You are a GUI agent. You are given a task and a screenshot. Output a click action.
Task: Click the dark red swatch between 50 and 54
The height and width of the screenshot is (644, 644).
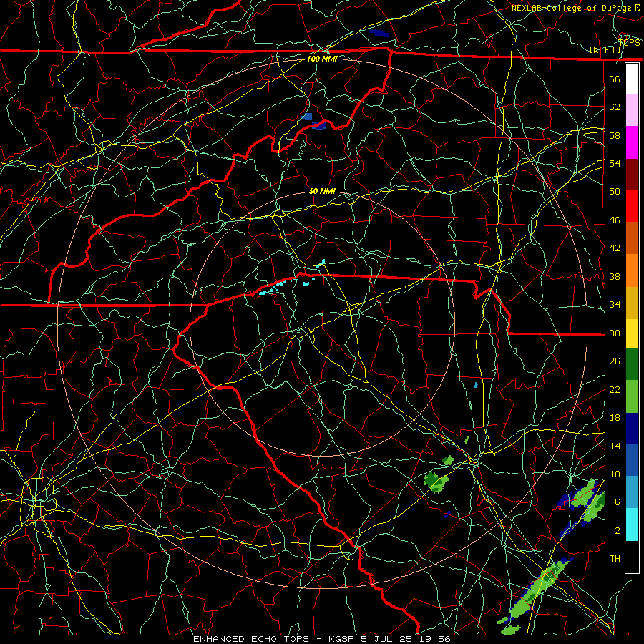pyautogui.click(x=632, y=175)
